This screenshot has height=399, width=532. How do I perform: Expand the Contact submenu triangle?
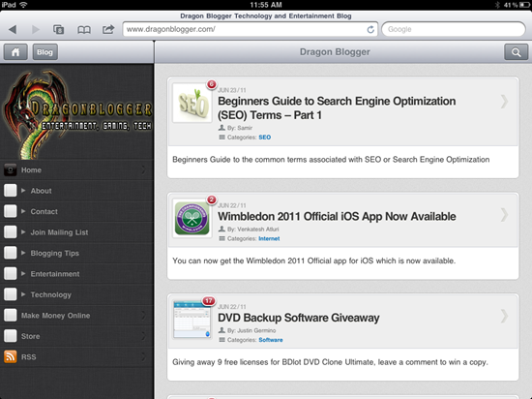coord(23,211)
